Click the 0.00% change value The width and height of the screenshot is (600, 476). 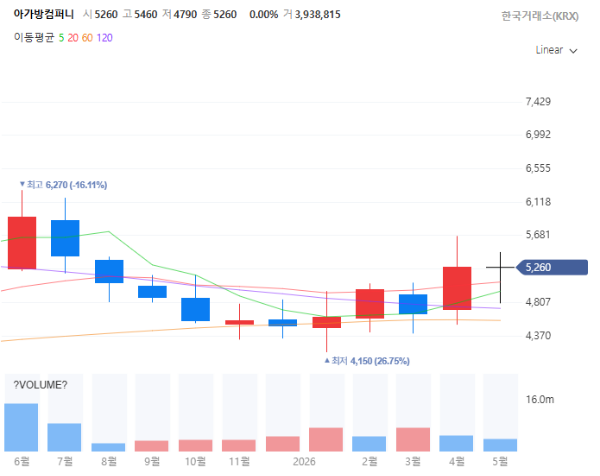pyautogui.click(x=264, y=15)
